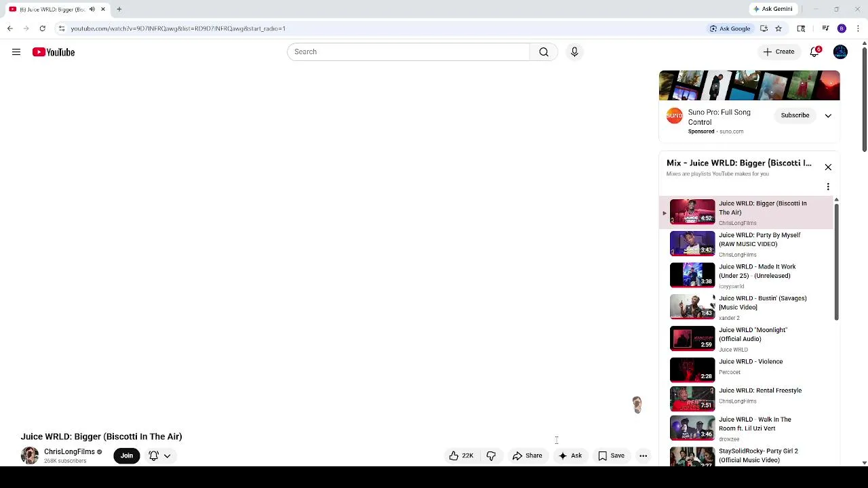The width and height of the screenshot is (868, 488).
Task: Share this video
Action: (x=528, y=456)
